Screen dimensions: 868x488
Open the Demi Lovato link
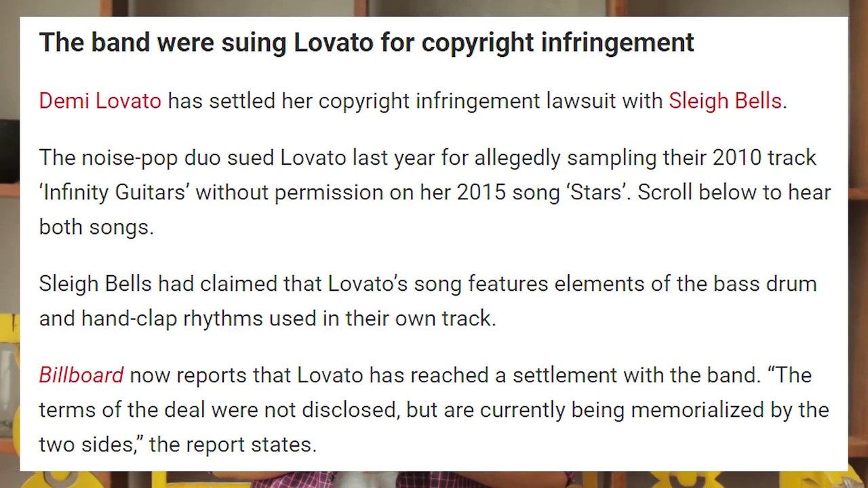[100, 101]
